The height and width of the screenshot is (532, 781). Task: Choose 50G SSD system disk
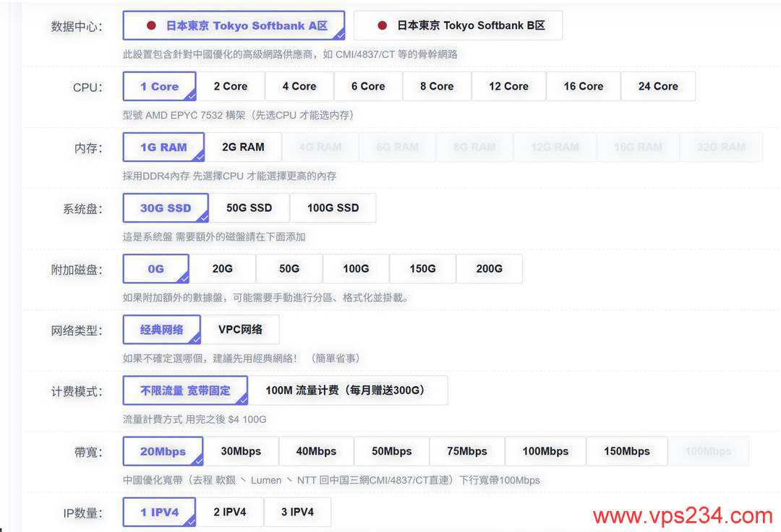coord(250,207)
